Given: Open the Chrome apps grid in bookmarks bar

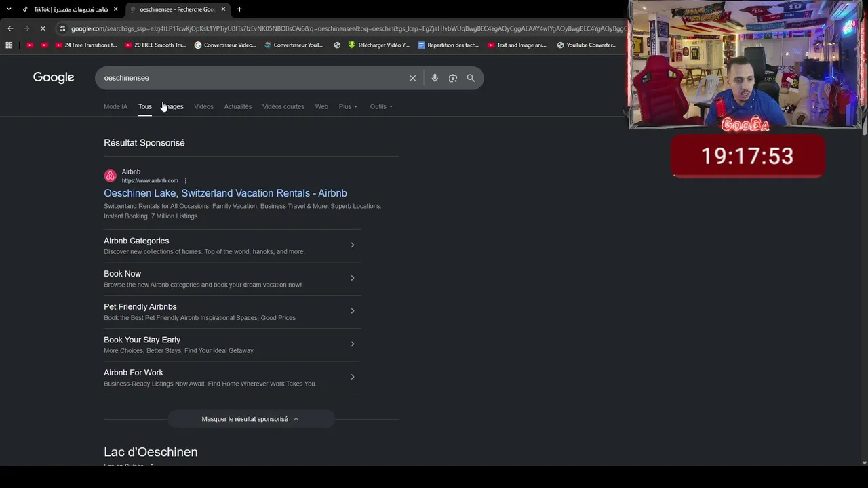Looking at the screenshot, I should click(x=9, y=45).
